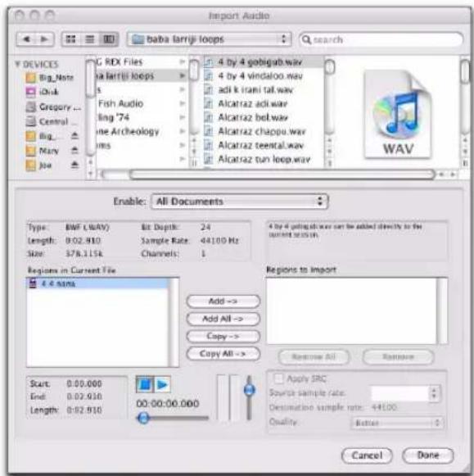Go back with the left arrow button
This screenshot has width=474, height=476.
(26, 39)
